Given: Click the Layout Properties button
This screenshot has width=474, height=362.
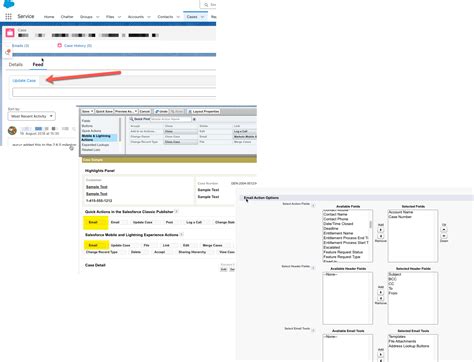Looking at the screenshot, I should pos(204,111).
